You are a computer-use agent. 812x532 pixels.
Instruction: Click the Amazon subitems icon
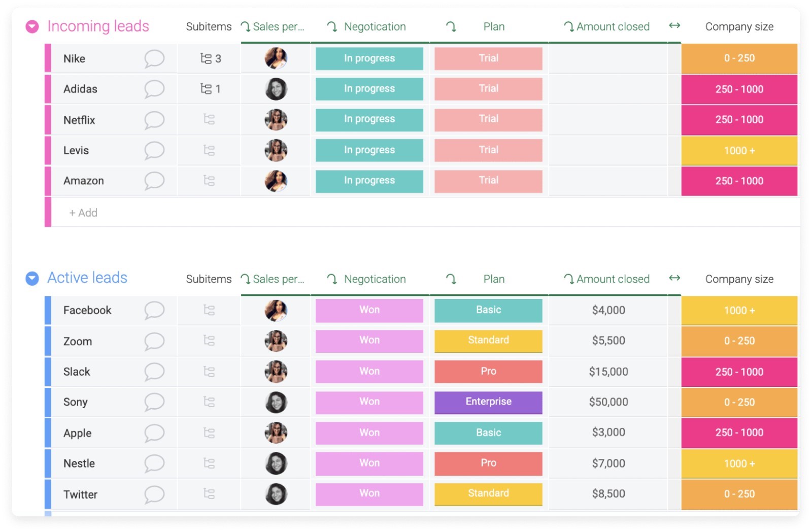[x=209, y=181]
